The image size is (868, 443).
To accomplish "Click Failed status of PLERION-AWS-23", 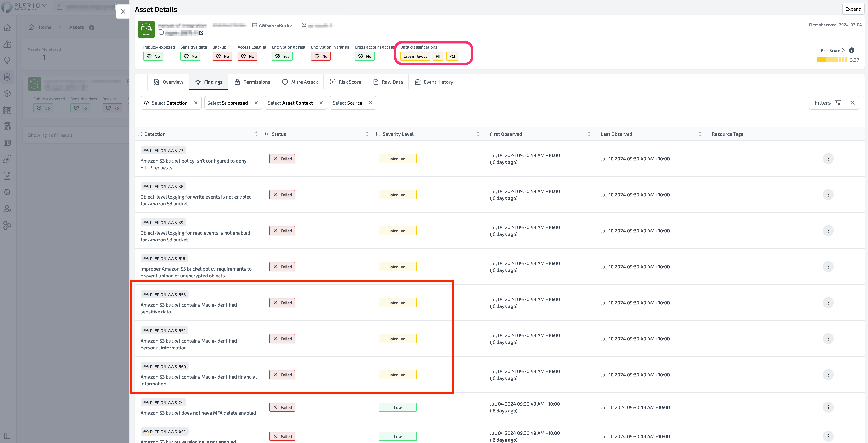I will (282, 159).
